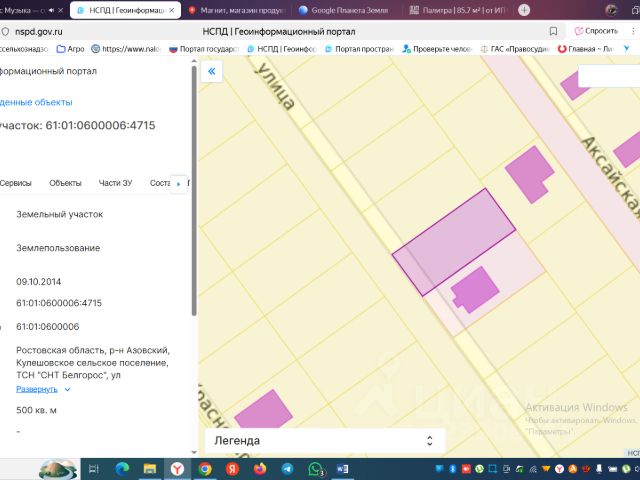
Task: Close the Музыка tab
Action: click(x=60, y=10)
